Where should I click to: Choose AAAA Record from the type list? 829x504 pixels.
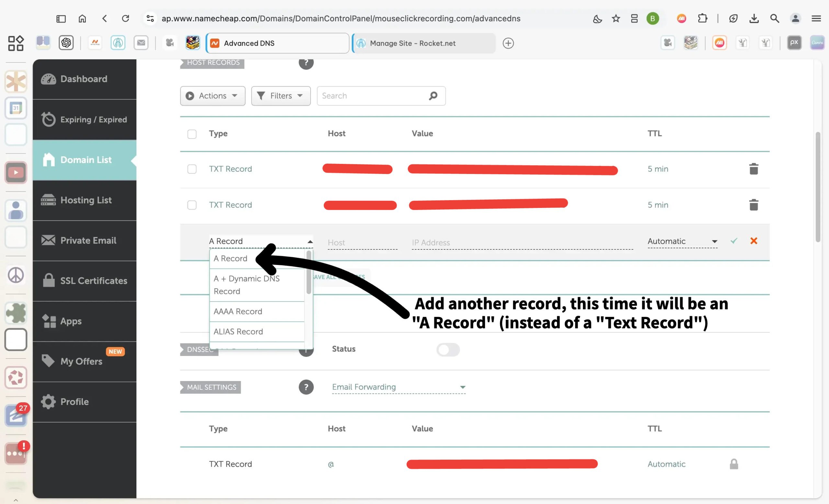(238, 312)
